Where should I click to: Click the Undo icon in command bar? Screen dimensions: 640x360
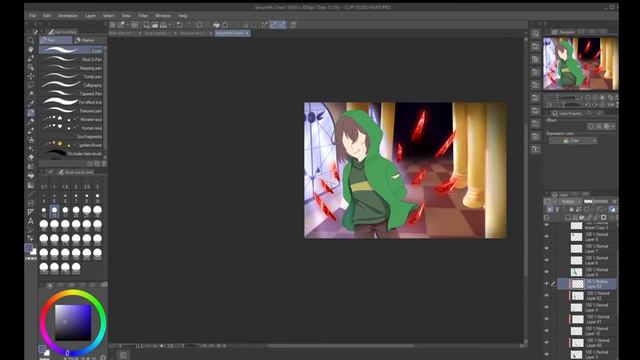(x=180, y=25)
